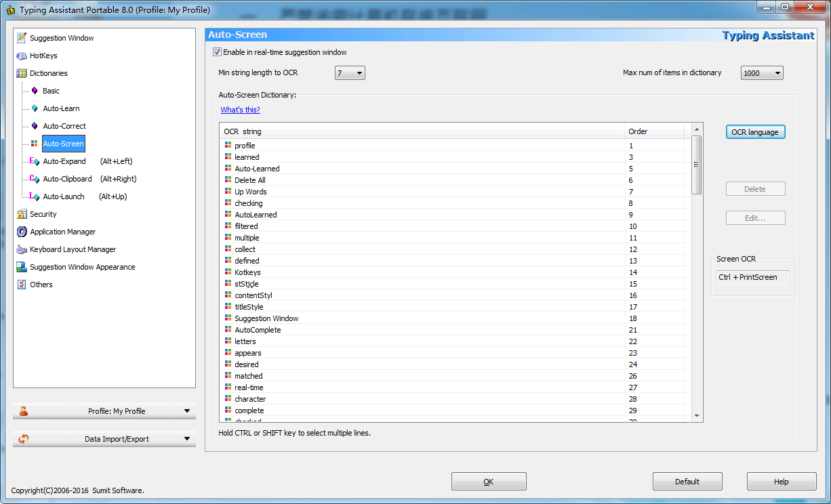The image size is (831, 504).
Task: Click the Others checkmark icon
Action: [22, 285]
